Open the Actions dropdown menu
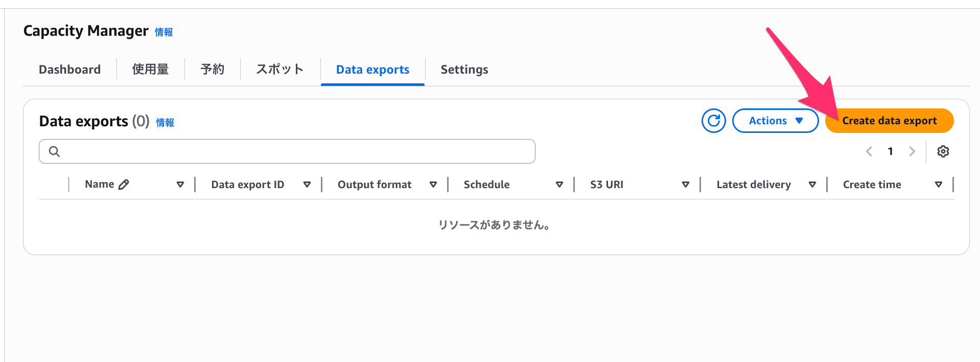Viewport: 980px width, 362px height. (775, 121)
